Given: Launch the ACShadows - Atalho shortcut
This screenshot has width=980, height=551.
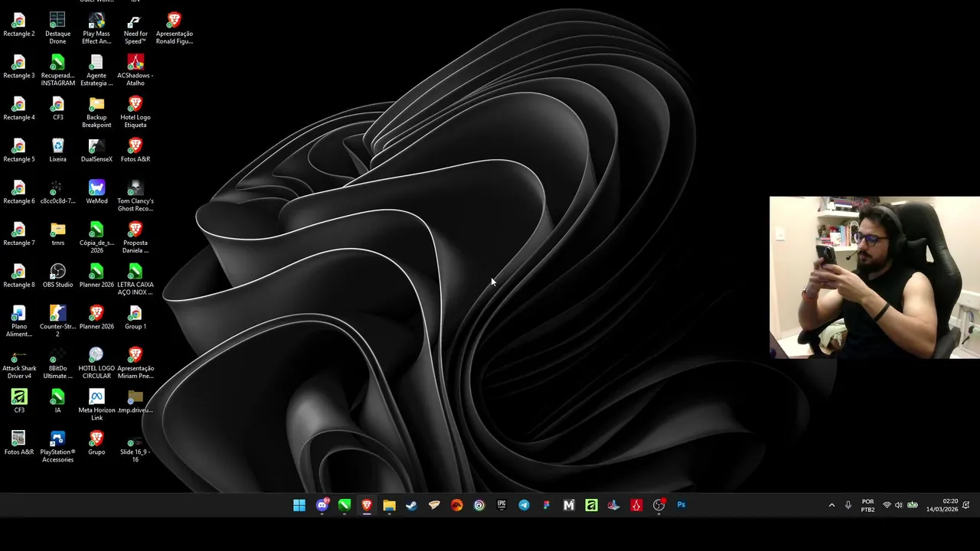Looking at the screenshot, I should click(136, 70).
